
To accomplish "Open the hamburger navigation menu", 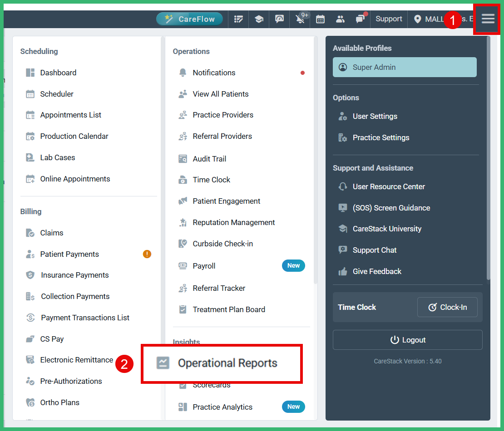I will tap(488, 19).
